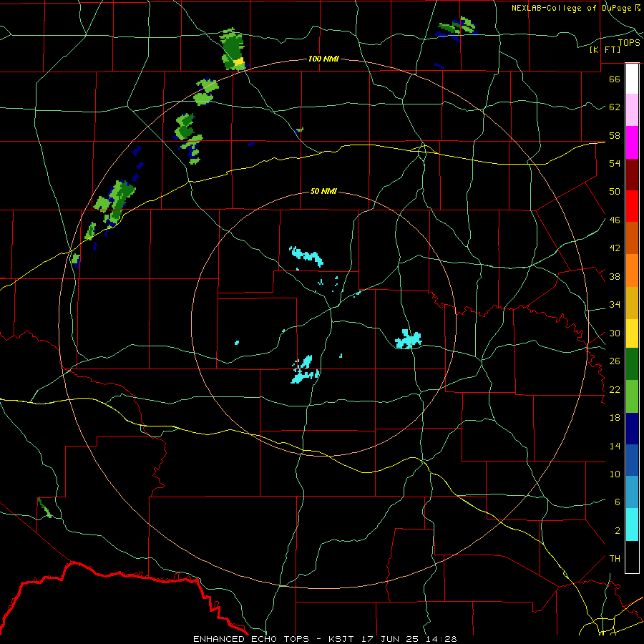Click the 18 scale value
Image resolution: width=644 pixels, height=644 pixels.
(x=615, y=418)
